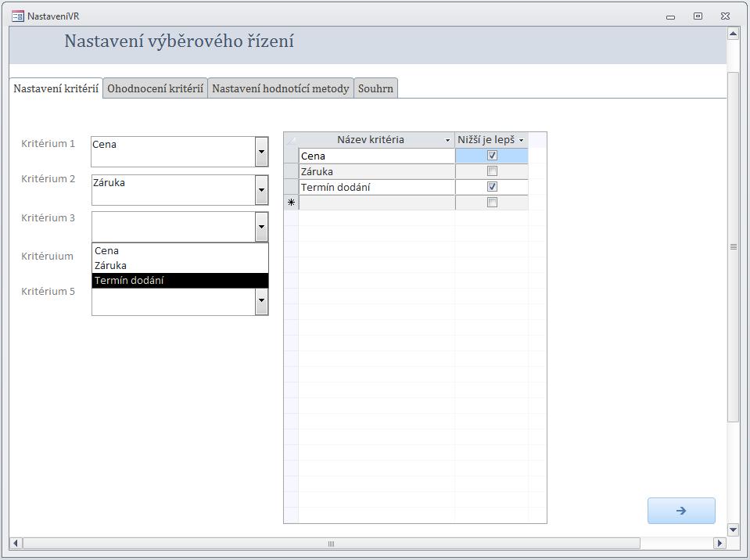The image size is (750, 560).
Task: Tick the checkbox in the new record row
Action: click(492, 203)
